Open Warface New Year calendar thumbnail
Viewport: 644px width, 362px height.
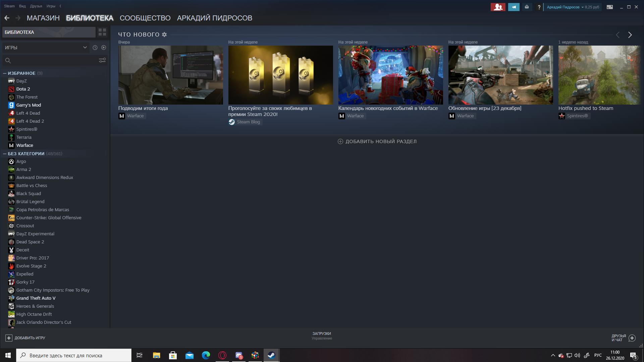click(391, 75)
